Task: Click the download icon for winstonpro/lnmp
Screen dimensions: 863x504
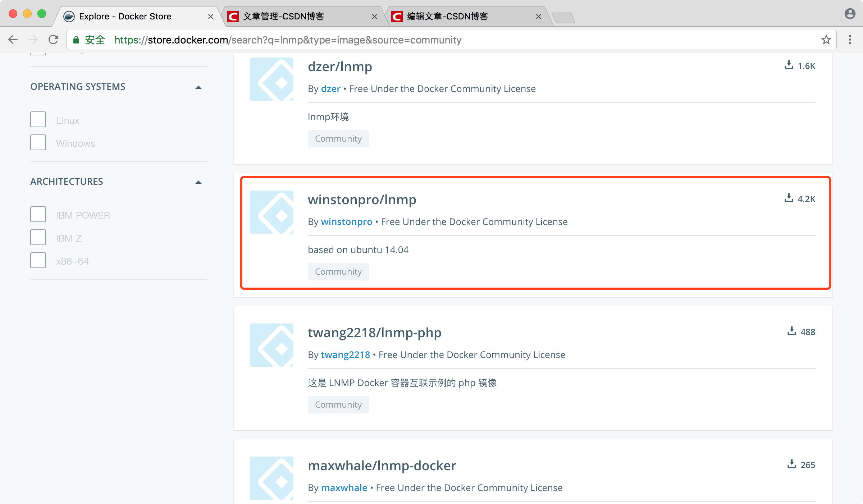Action: (789, 198)
